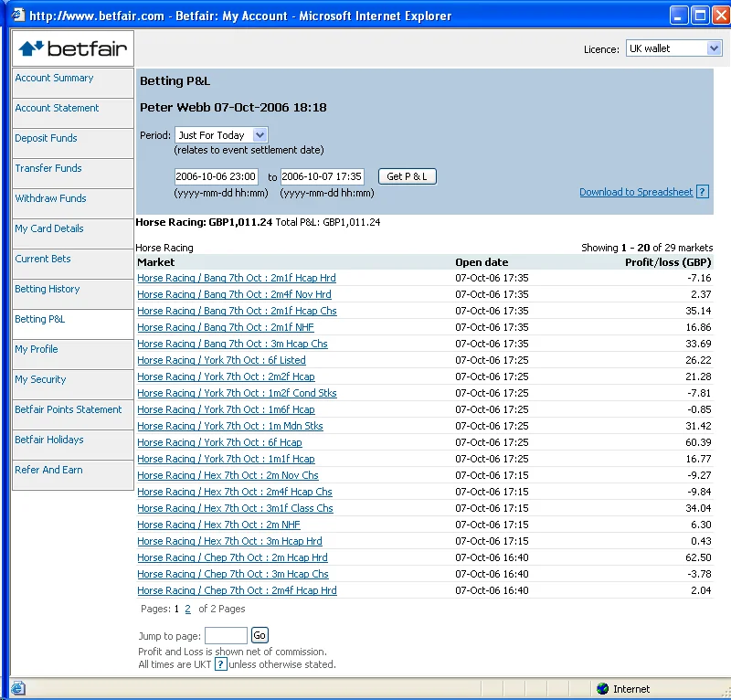Viewport: 731px width, 700px height.
Task: Open Chep 7th Oct 2m Hcap Hrd market
Action: (x=232, y=557)
